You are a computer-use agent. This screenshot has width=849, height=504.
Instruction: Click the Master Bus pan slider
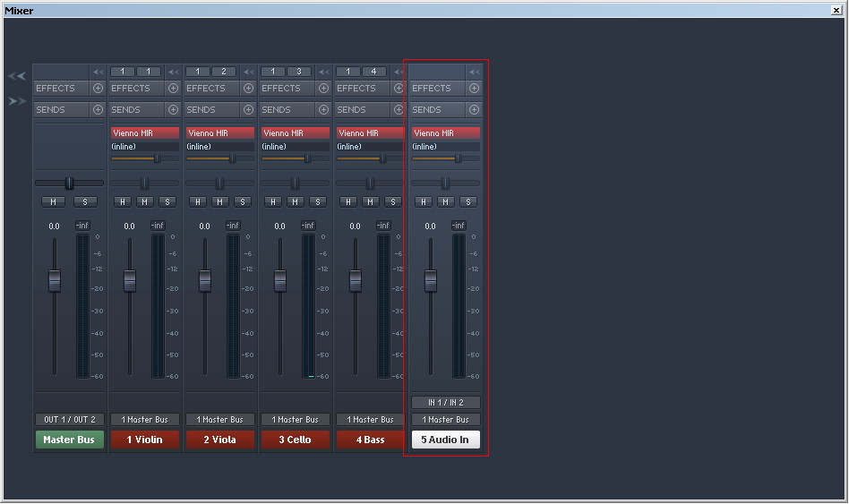pos(69,183)
